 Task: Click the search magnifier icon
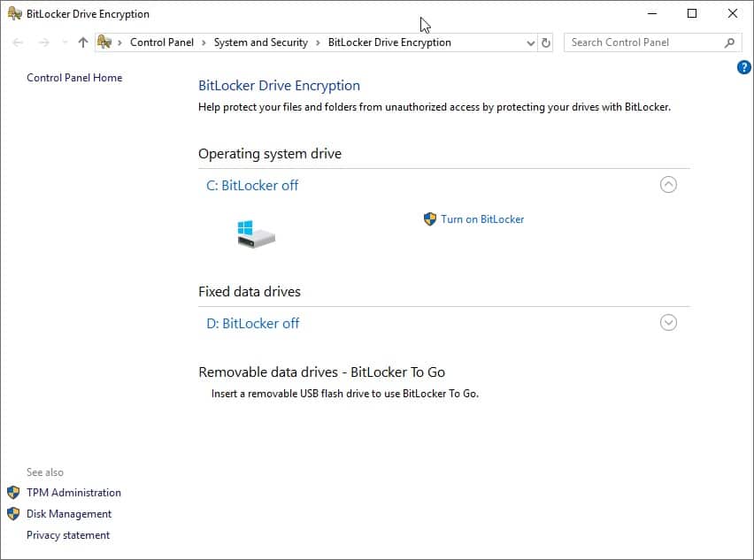click(x=729, y=42)
